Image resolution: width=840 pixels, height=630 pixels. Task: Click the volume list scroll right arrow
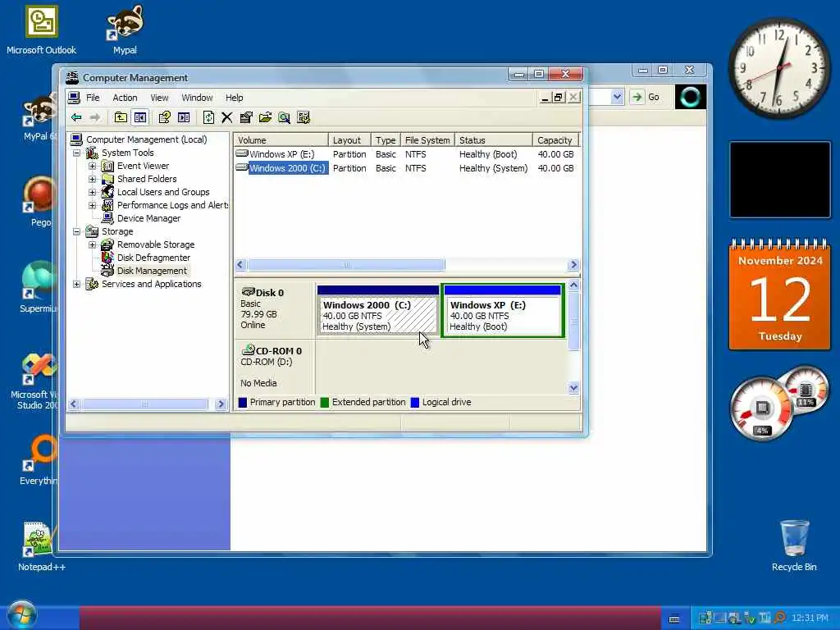pos(573,265)
